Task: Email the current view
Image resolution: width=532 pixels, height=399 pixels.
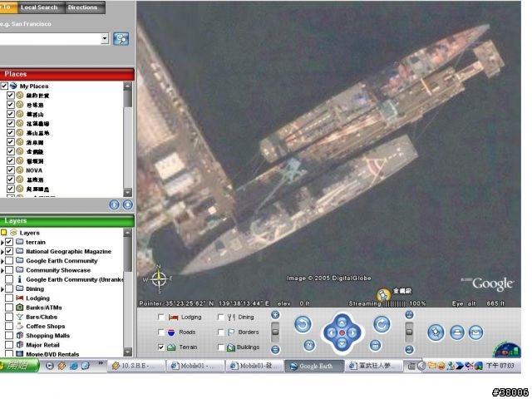Action: click(x=475, y=332)
